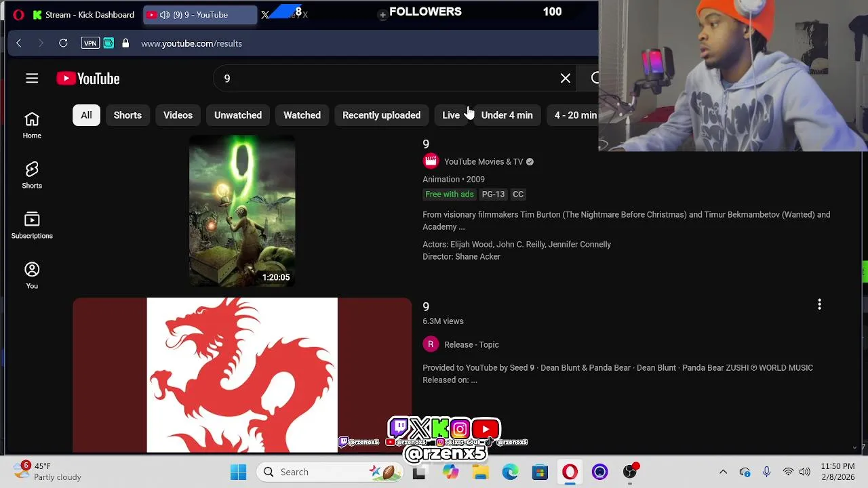The height and width of the screenshot is (488, 868).
Task: Reload the page with the refresh icon
Action: tap(63, 43)
